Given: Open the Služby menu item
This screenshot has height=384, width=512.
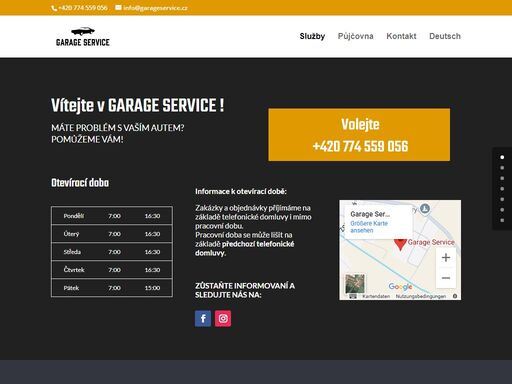Looking at the screenshot, I should tap(312, 36).
